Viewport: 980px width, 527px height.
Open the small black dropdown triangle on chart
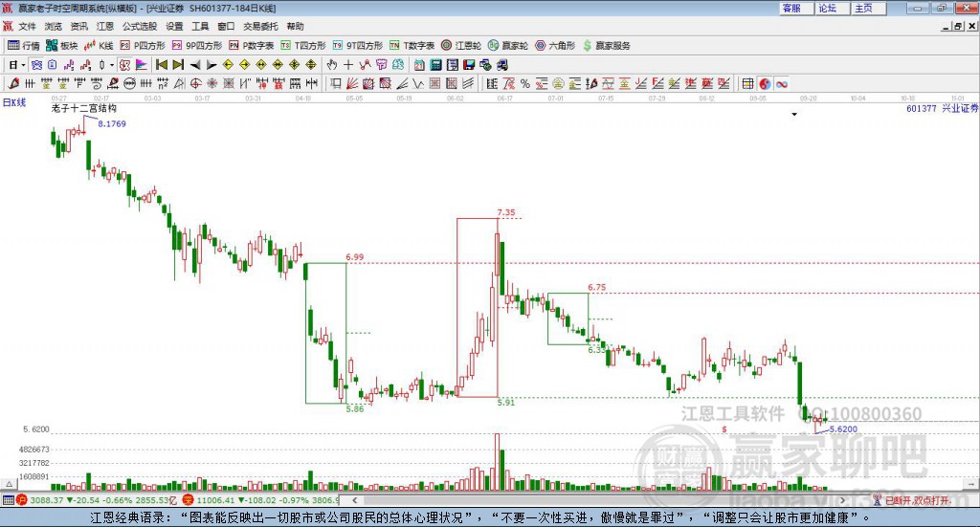pyautogui.click(x=794, y=114)
